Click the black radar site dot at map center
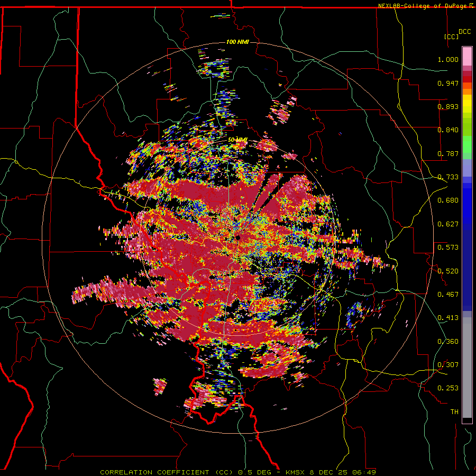476x476 pixels. (237, 237)
